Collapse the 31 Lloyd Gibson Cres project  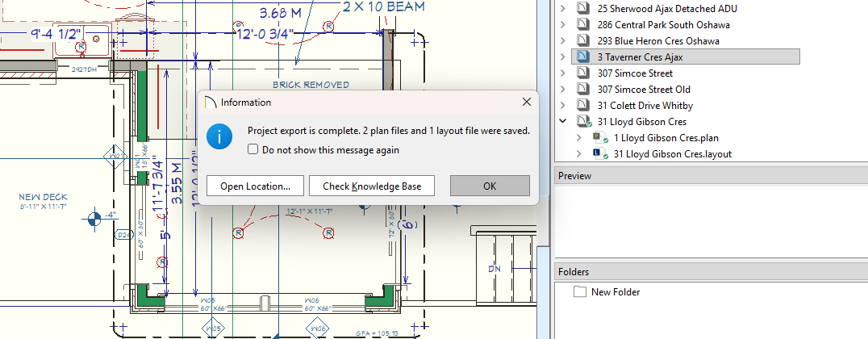pyautogui.click(x=562, y=122)
